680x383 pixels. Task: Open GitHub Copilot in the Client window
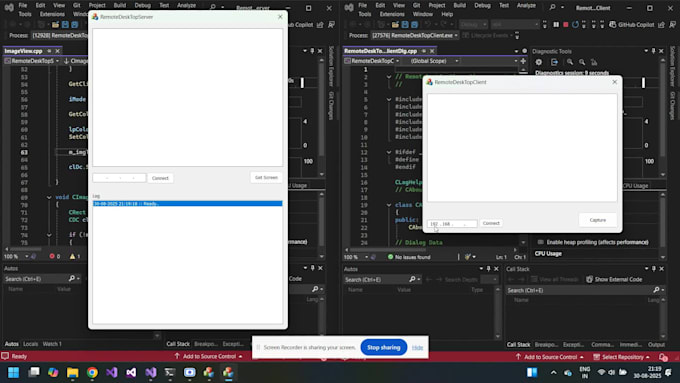point(631,25)
